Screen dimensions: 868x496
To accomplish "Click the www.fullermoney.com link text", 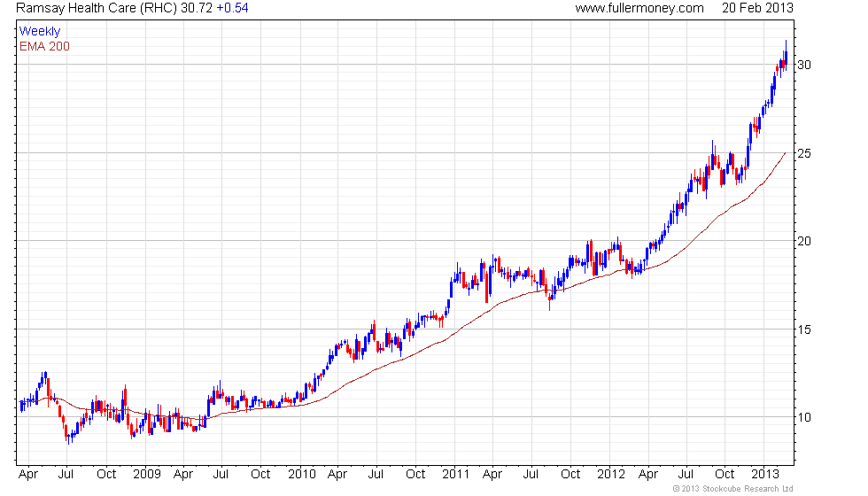I will pos(639,8).
